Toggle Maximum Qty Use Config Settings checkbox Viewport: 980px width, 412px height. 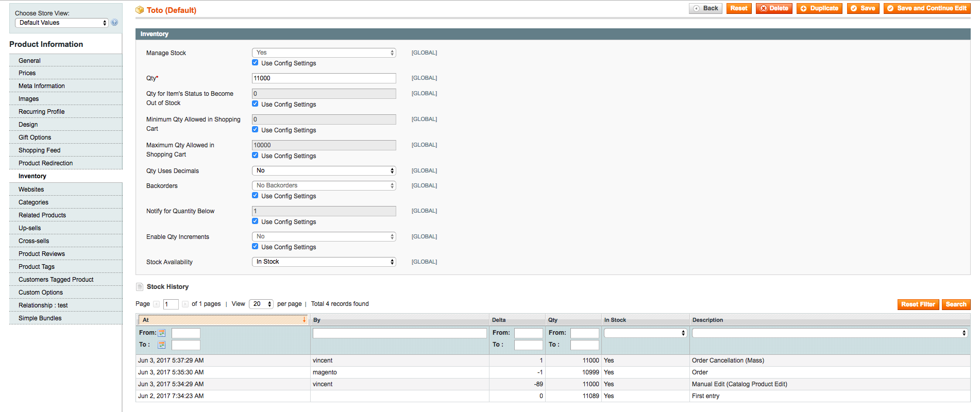pos(255,155)
